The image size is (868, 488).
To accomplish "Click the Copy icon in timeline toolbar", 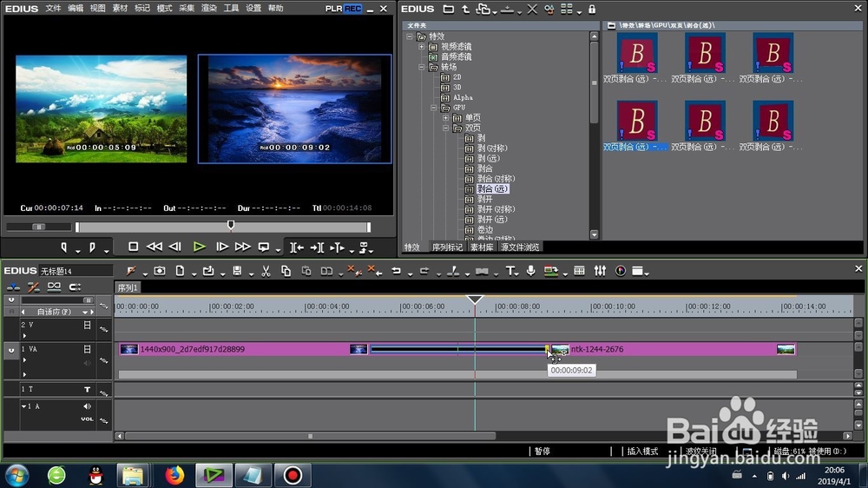I will coord(286,271).
